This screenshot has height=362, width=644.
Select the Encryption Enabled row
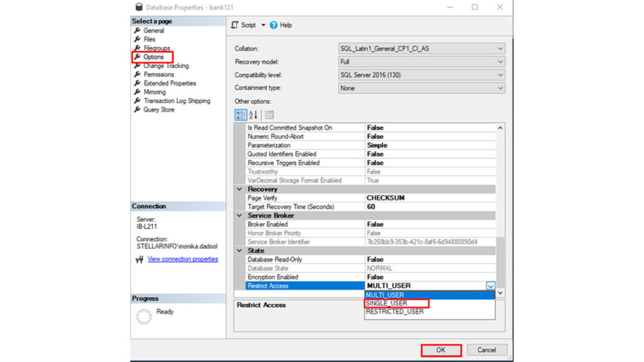tap(371, 277)
